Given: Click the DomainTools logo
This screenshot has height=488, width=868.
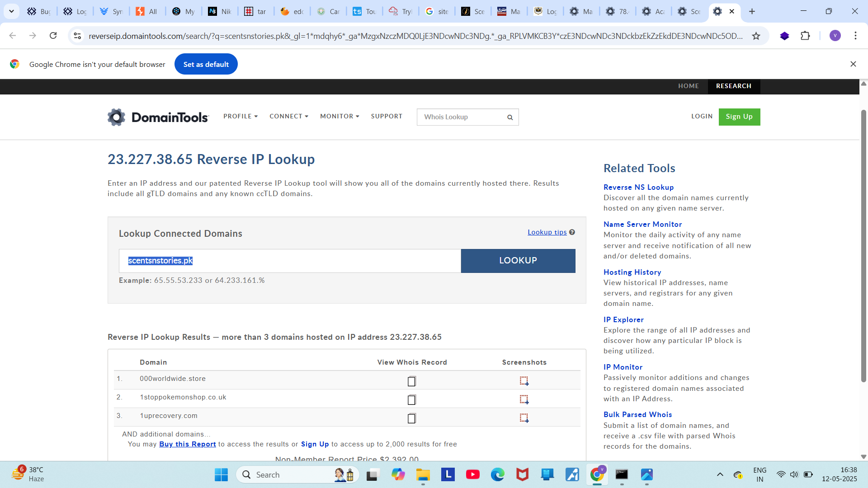Looking at the screenshot, I should click(158, 117).
